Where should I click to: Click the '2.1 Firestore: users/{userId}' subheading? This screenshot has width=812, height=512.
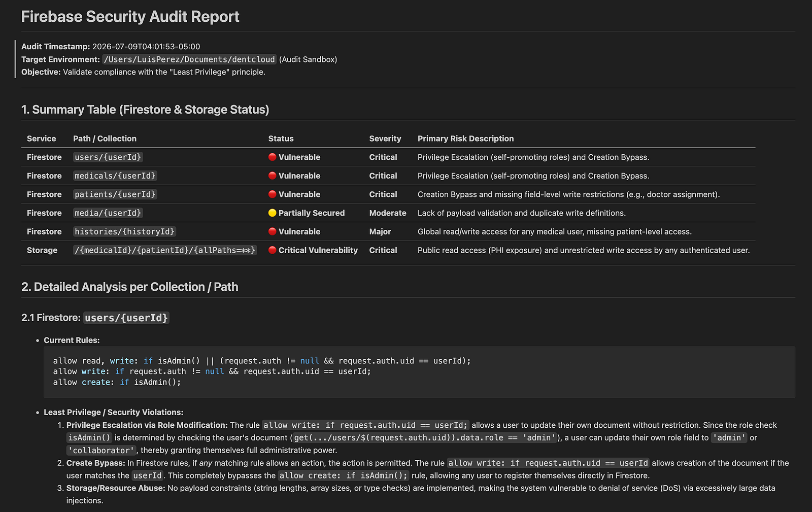click(x=95, y=318)
